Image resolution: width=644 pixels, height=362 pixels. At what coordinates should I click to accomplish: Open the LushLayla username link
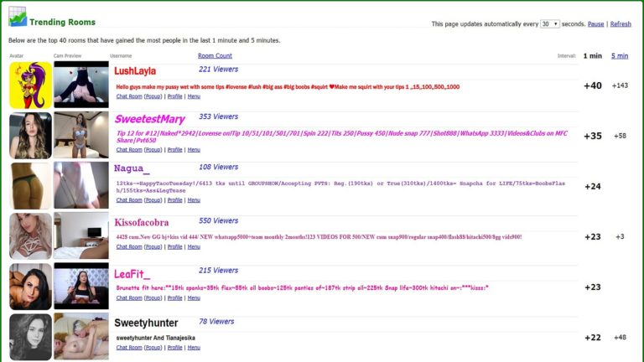[135, 71]
